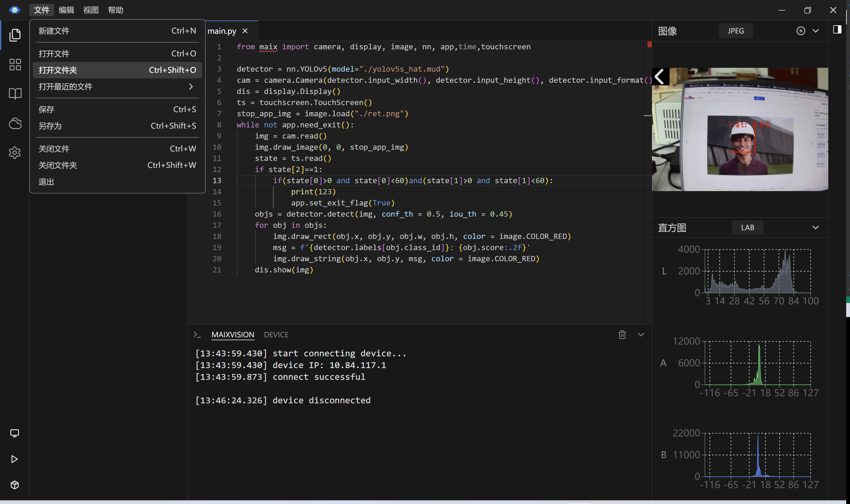Open the 文件 menu
Viewport: 850px width, 504px height.
(x=41, y=10)
